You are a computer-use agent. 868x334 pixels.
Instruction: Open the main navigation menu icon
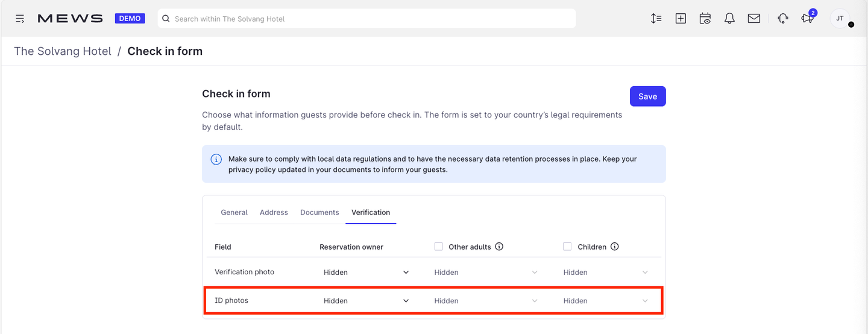20,19
